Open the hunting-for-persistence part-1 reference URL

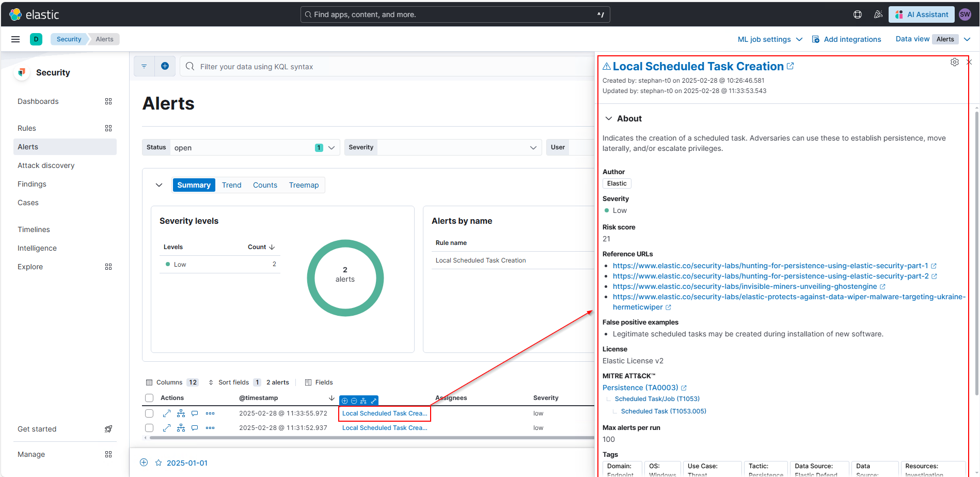coord(770,266)
